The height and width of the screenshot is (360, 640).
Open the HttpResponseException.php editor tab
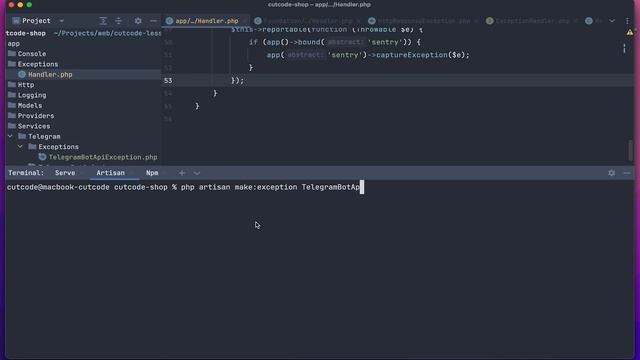[x=423, y=21]
